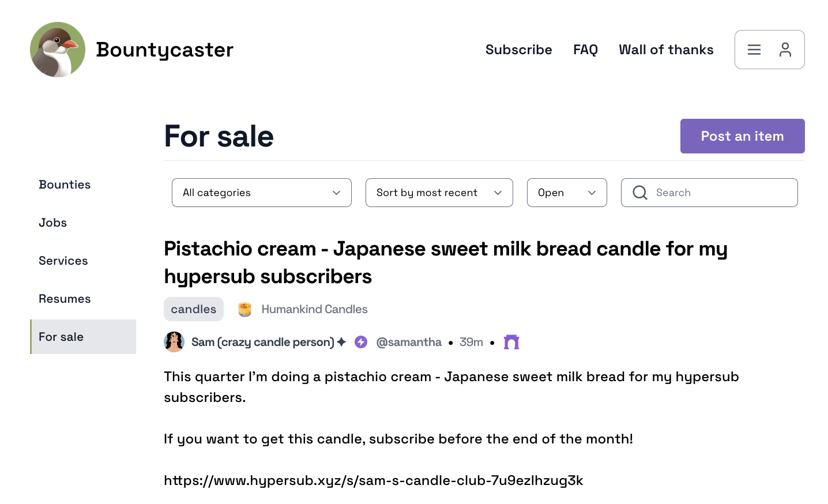Expand the All categories dropdown
Screen dimensions: 828x504
261,193
